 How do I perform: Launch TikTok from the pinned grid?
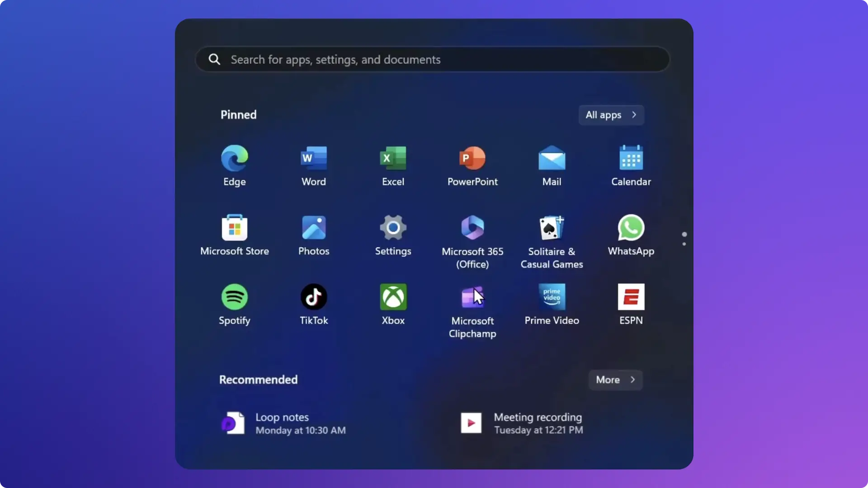(314, 297)
